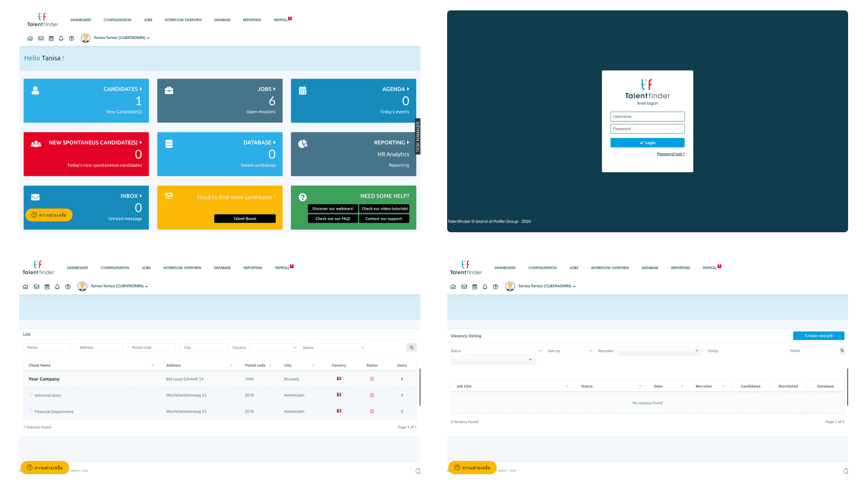Expand the Sort by dropdown in Vacancy listing
The image size is (868, 488).
pyautogui.click(x=578, y=351)
